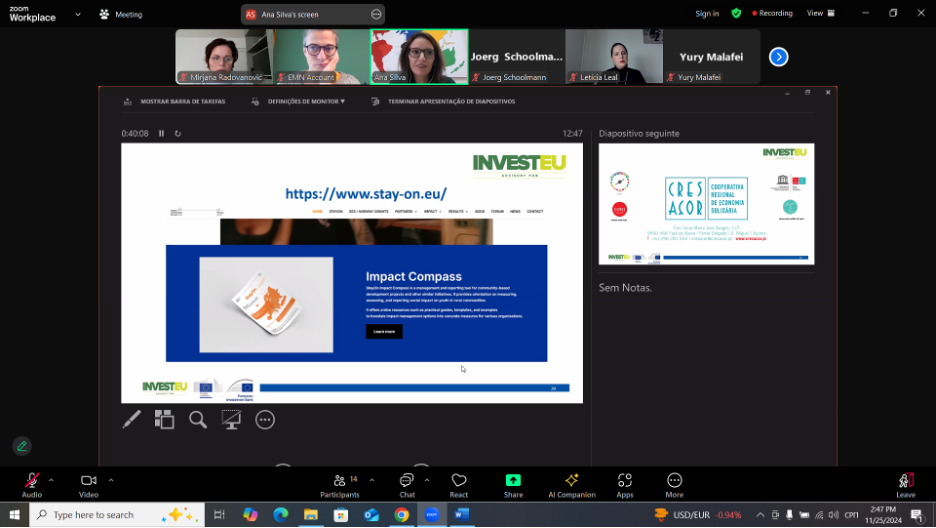The height and width of the screenshot is (528, 936).
Task: Click Sign in link
Action: pos(707,13)
